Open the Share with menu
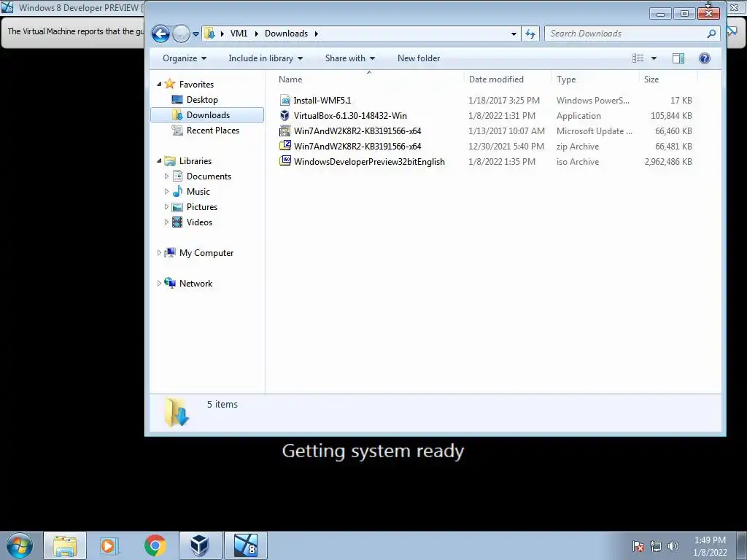 coord(350,58)
